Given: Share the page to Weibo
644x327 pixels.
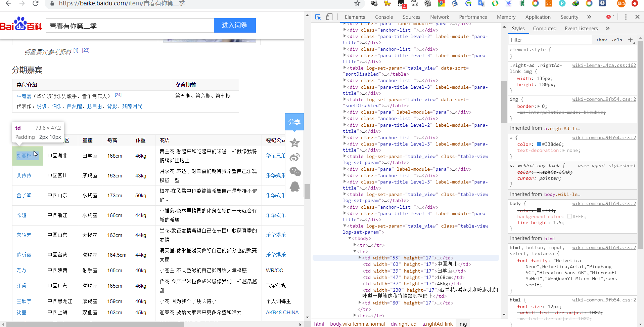Looking at the screenshot, I should [x=295, y=157].
